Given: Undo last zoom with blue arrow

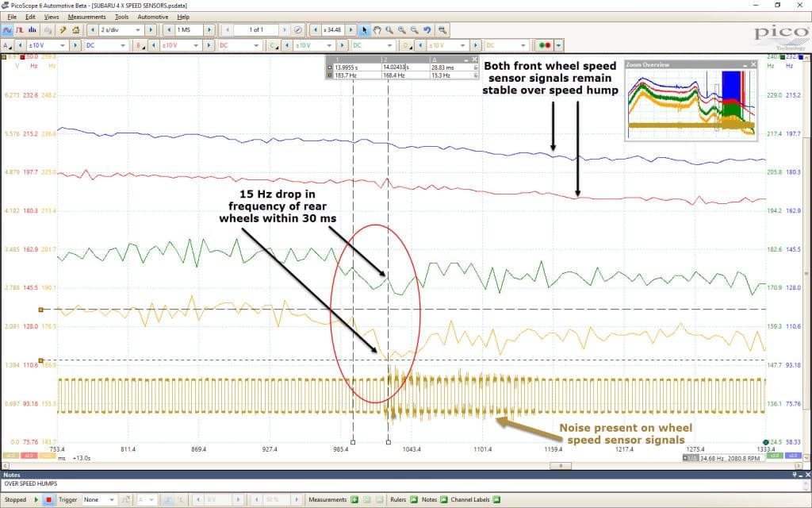Looking at the screenshot, I should pyautogui.click(x=427, y=30).
